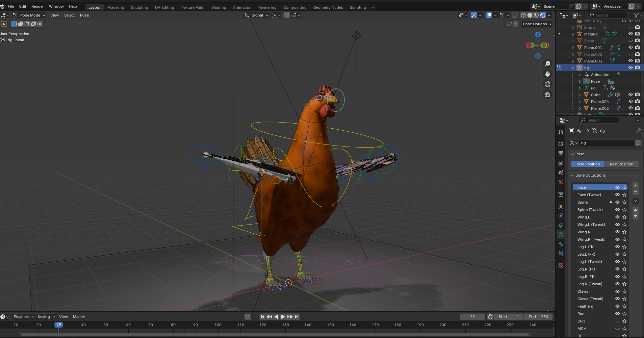
Task: Switch perspective/orthographic grid icon
Action: pos(547,94)
